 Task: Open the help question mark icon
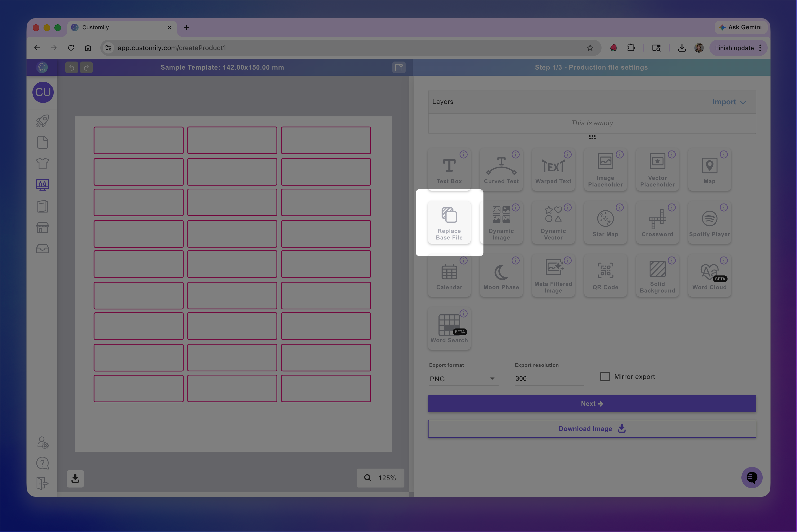pos(42,463)
